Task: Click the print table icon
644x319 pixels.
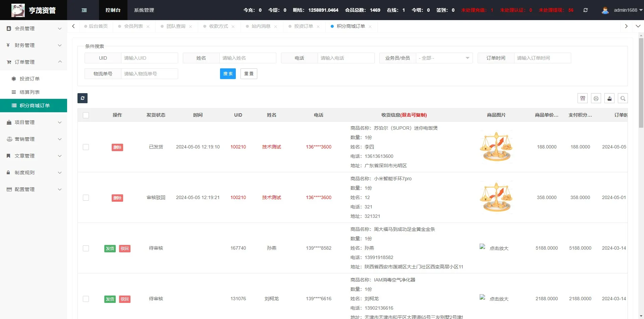Action: click(x=596, y=98)
